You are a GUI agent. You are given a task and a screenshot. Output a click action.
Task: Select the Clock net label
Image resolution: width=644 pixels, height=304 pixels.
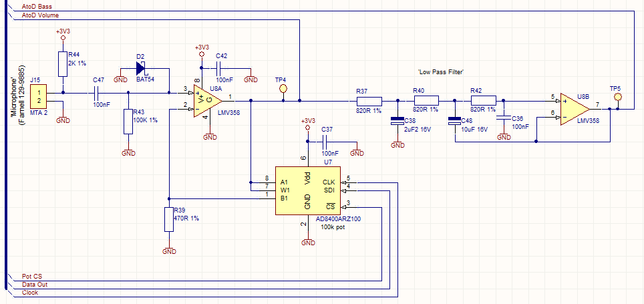tap(31, 293)
